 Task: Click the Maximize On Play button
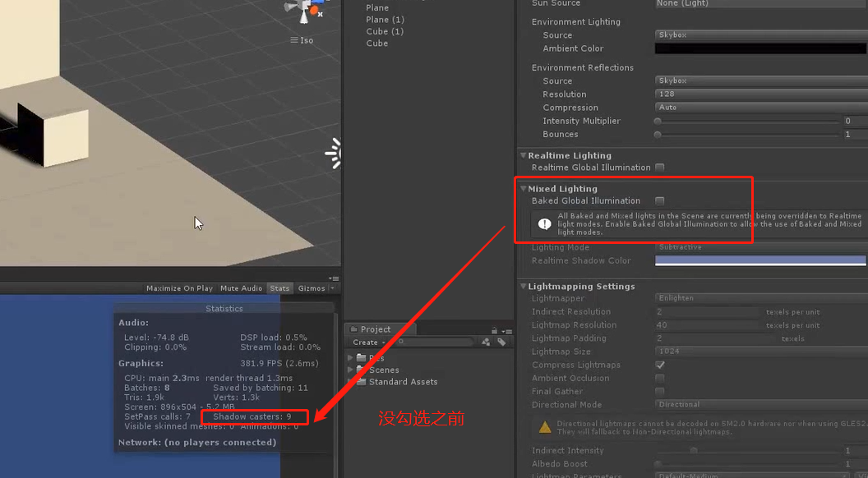pyautogui.click(x=180, y=288)
